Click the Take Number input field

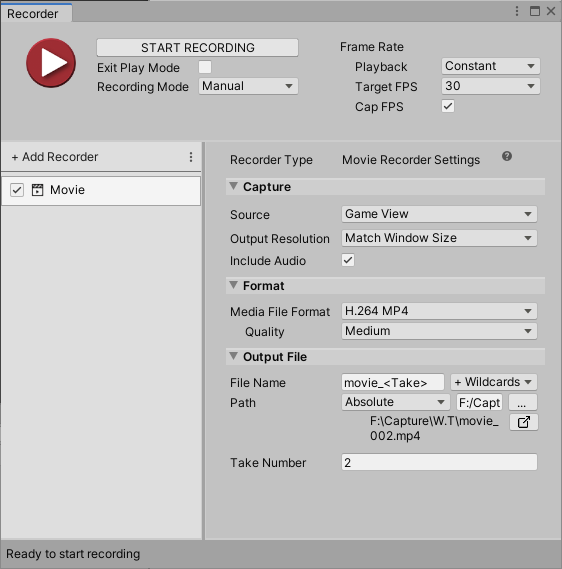coord(439,462)
